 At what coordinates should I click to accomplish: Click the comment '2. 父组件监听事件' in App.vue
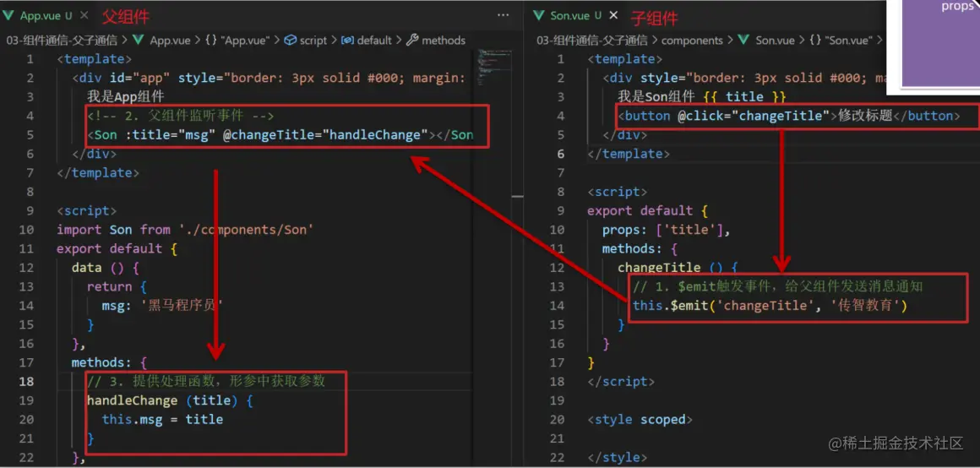[x=181, y=116]
